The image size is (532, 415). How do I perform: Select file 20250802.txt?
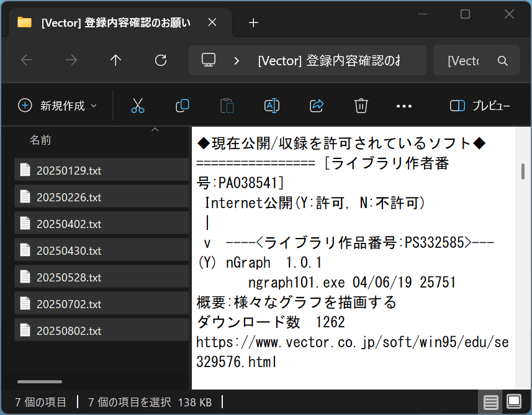click(101, 331)
